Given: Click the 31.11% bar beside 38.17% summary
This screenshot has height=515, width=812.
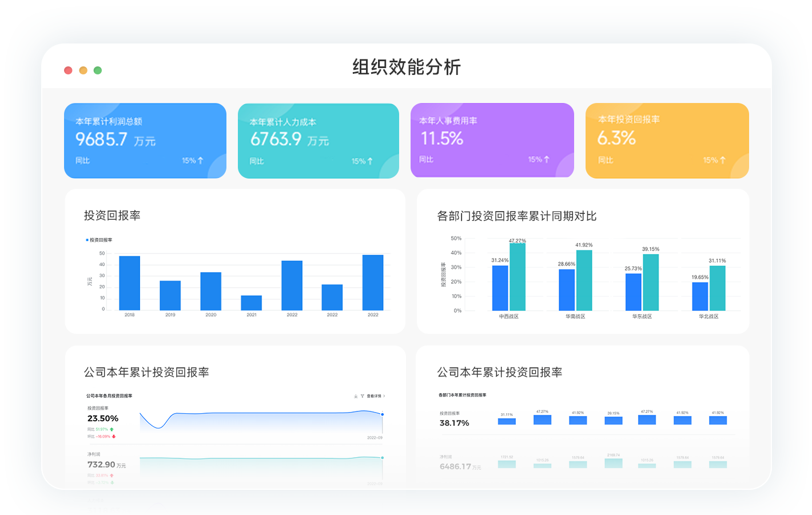Looking at the screenshot, I should 507,421.
